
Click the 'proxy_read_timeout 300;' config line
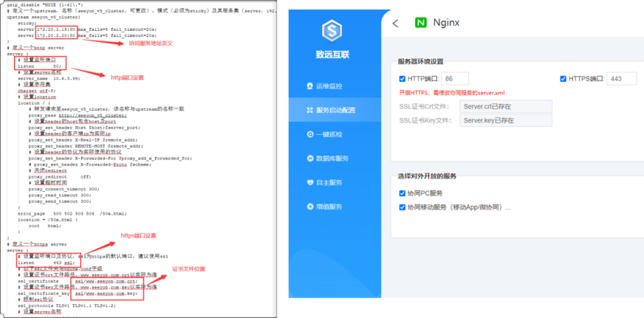coord(60,196)
